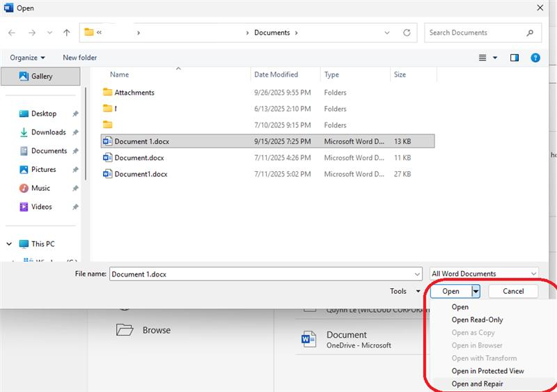Open the Help button
The width and height of the screenshot is (557, 392).
click(535, 58)
